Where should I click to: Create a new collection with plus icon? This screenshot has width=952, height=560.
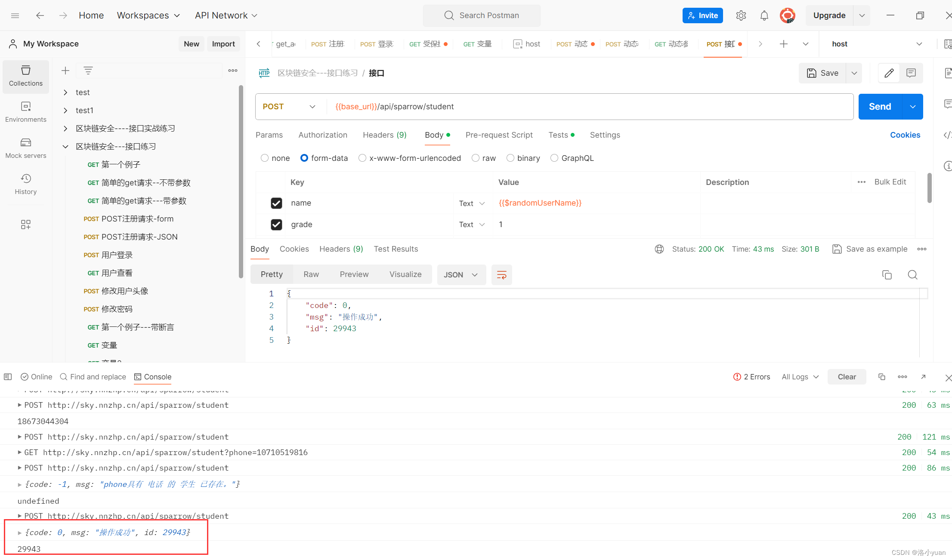click(65, 71)
